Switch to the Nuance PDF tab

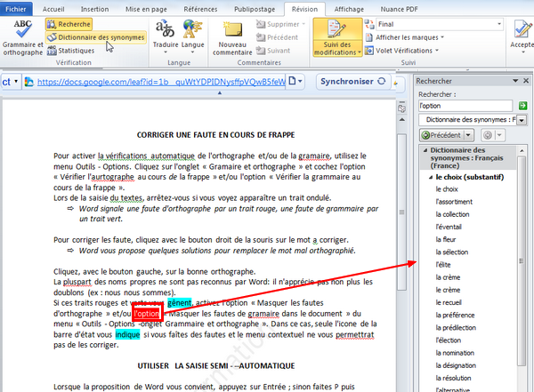point(399,9)
